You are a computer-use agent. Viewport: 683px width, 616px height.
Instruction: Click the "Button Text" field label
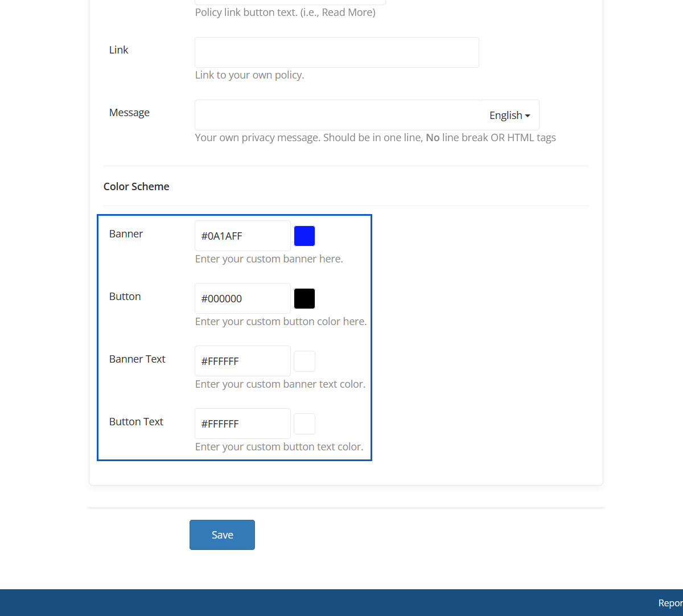click(x=136, y=422)
